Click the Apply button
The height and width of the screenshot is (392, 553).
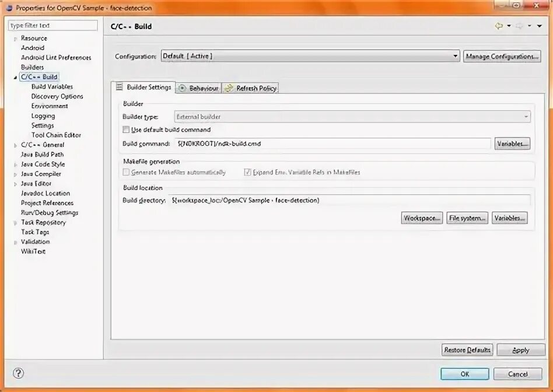(521, 350)
